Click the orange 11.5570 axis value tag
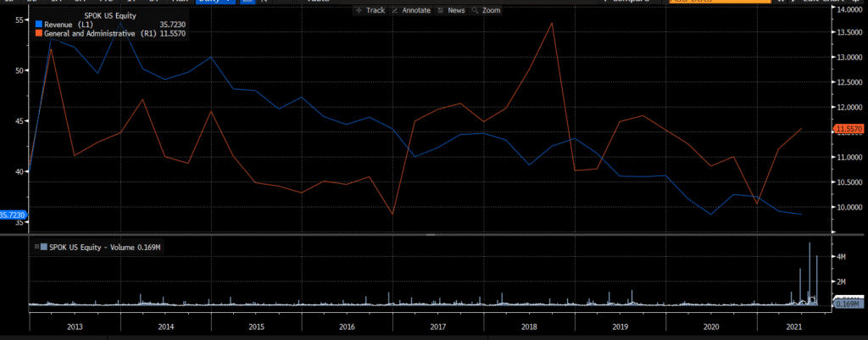Viewport: 868px width, 340px height. 849,129
